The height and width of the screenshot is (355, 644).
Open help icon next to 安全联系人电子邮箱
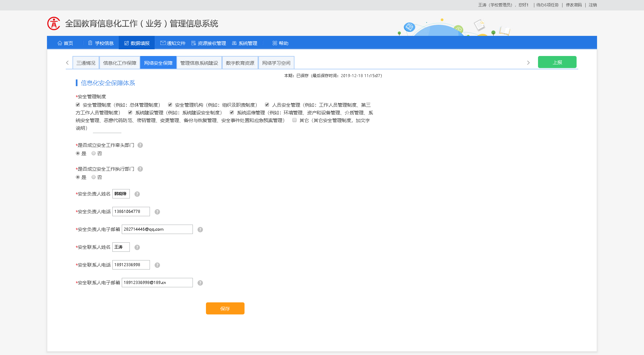[x=200, y=283]
